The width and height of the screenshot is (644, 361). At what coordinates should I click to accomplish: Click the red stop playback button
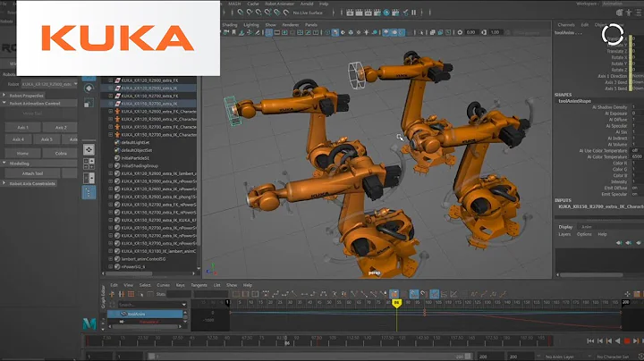(x=627, y=341)
